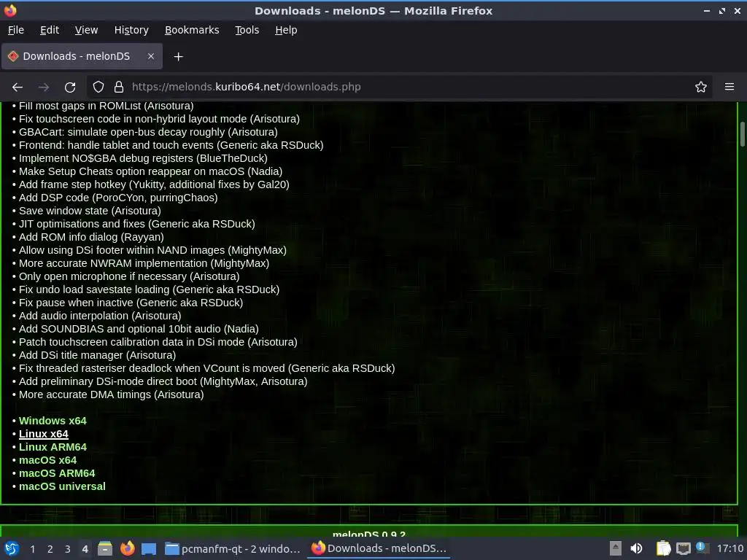Download the macOS universal build
Screen dimensions: 747x560
click(62, 486)
